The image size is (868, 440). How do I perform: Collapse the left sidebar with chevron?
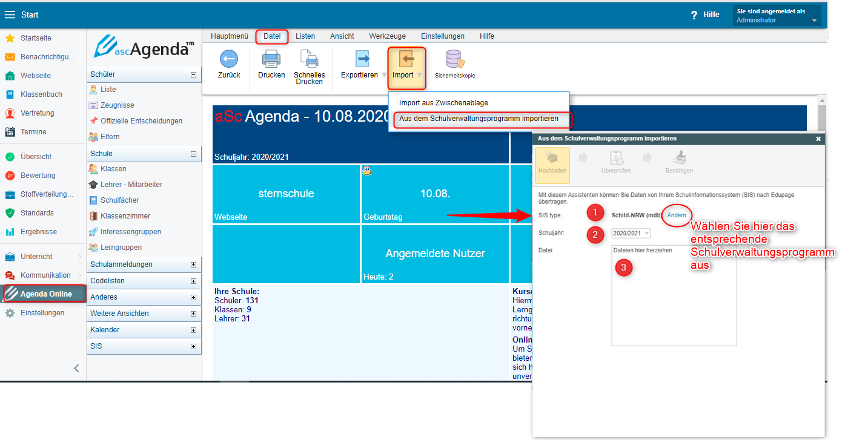pyautogui.click(x=76, y=368)
